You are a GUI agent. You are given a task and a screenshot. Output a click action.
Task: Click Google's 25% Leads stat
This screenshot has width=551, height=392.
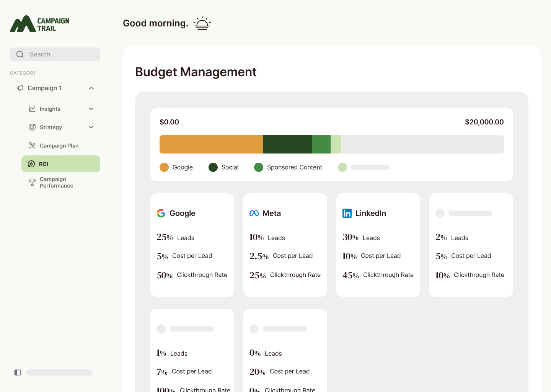pos(176,237)
